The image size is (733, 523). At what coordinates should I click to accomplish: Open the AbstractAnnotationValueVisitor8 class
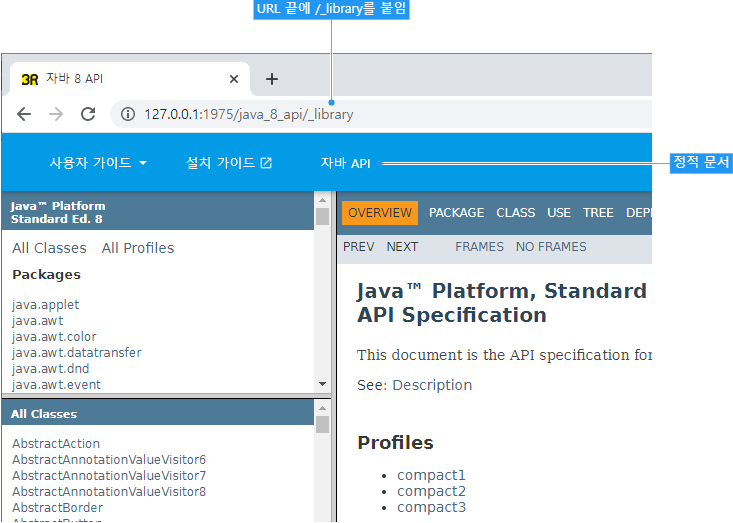(109, 492)
